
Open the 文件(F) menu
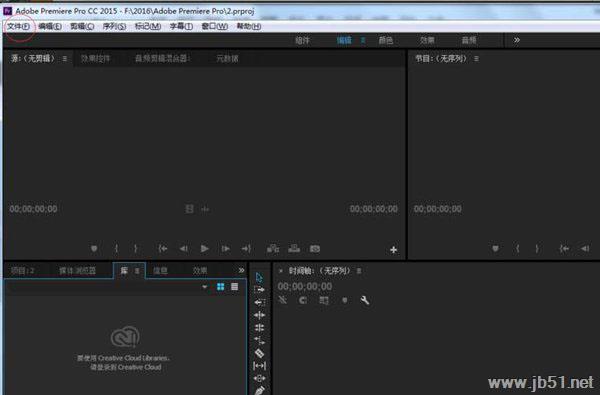click(x=18, y=26)
